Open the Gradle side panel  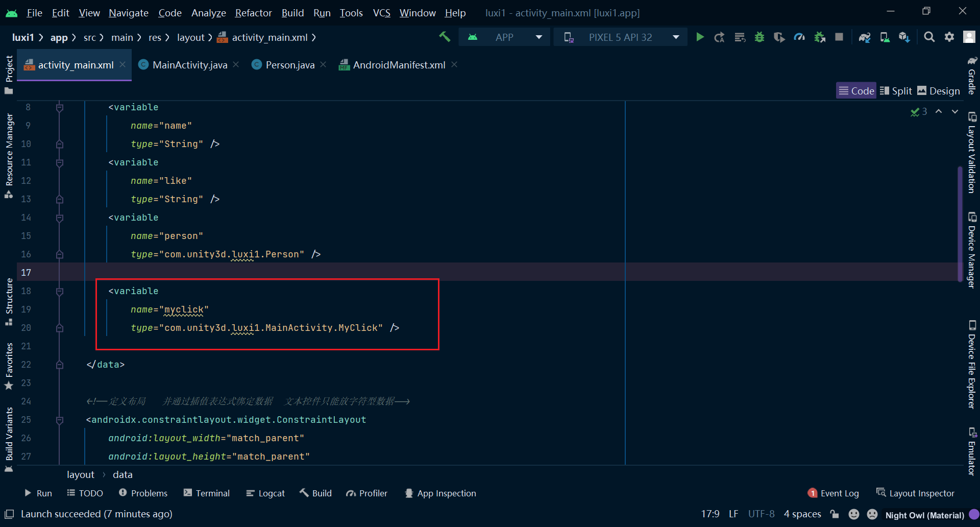[972, 75]
